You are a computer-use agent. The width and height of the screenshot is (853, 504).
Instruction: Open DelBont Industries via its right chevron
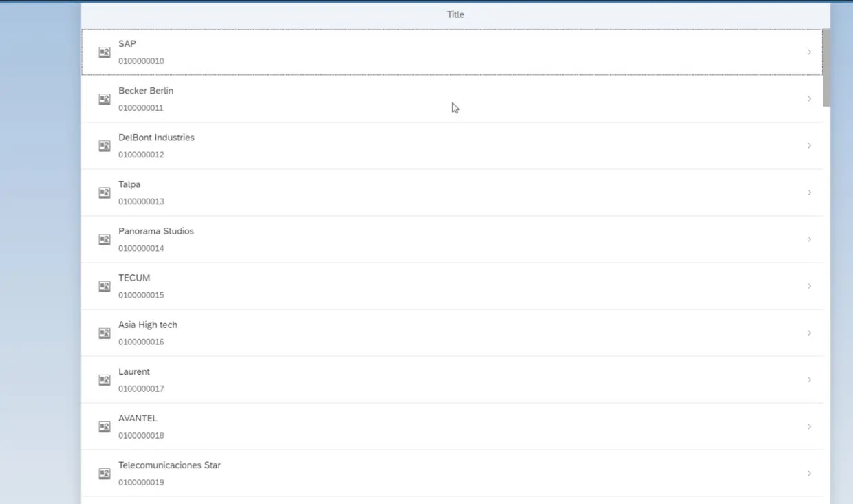pos(809,146)
